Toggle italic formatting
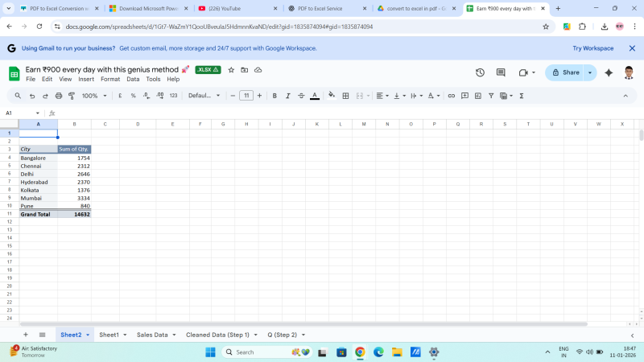The height and width of the screenshot is (362, 644). 287,96
